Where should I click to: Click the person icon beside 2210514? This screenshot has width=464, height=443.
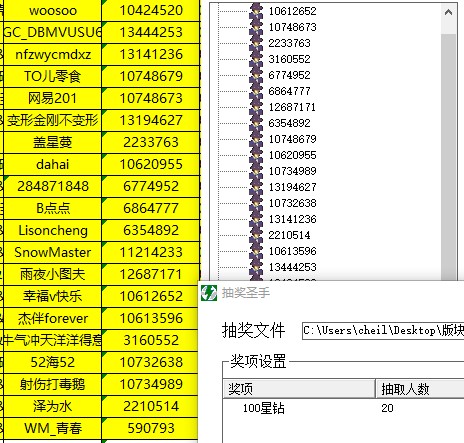[256, 235]
